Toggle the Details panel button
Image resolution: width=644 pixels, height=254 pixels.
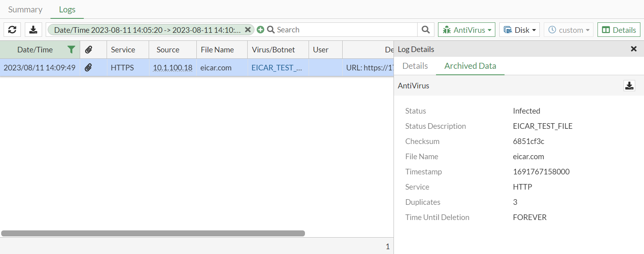[619, 30]
